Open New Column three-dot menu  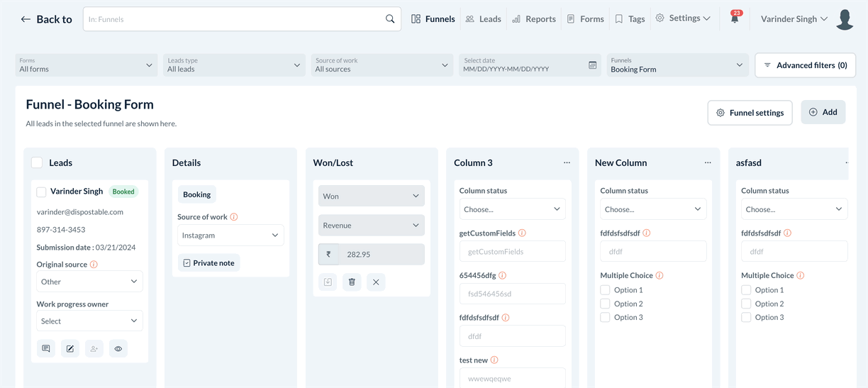click(x=708, y=162)
